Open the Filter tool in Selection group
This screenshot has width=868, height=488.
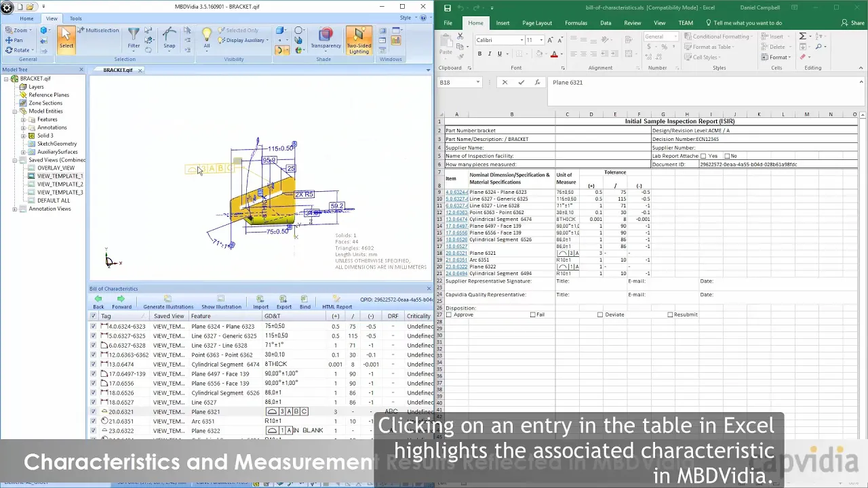point(134,38)
